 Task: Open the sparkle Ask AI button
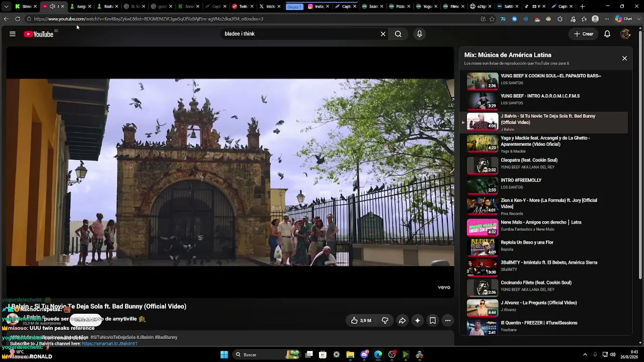[417, 321]
